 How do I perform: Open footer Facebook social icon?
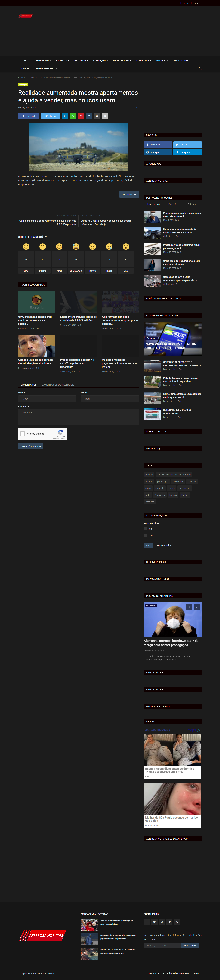[147, 922]
